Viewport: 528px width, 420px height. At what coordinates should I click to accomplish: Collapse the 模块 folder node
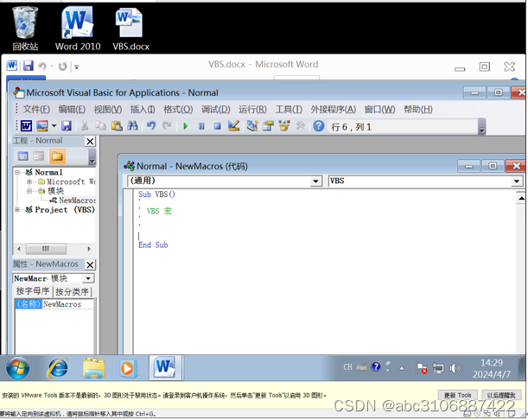click(x=29, y=191)
